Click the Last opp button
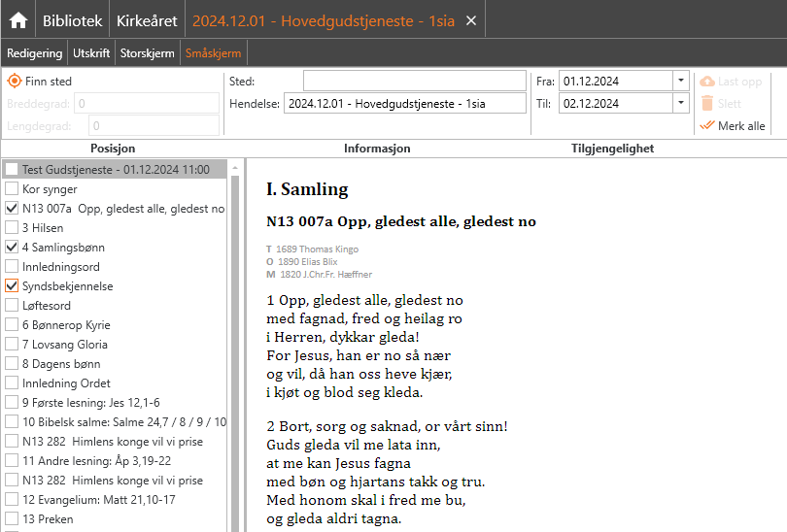This screenshot has width=787, height=532. point(731,82)
